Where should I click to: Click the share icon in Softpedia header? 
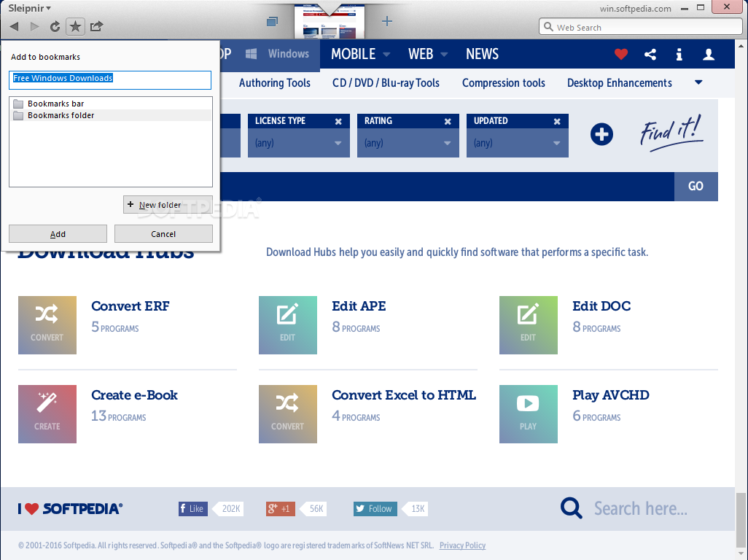(x=650, y=55)
